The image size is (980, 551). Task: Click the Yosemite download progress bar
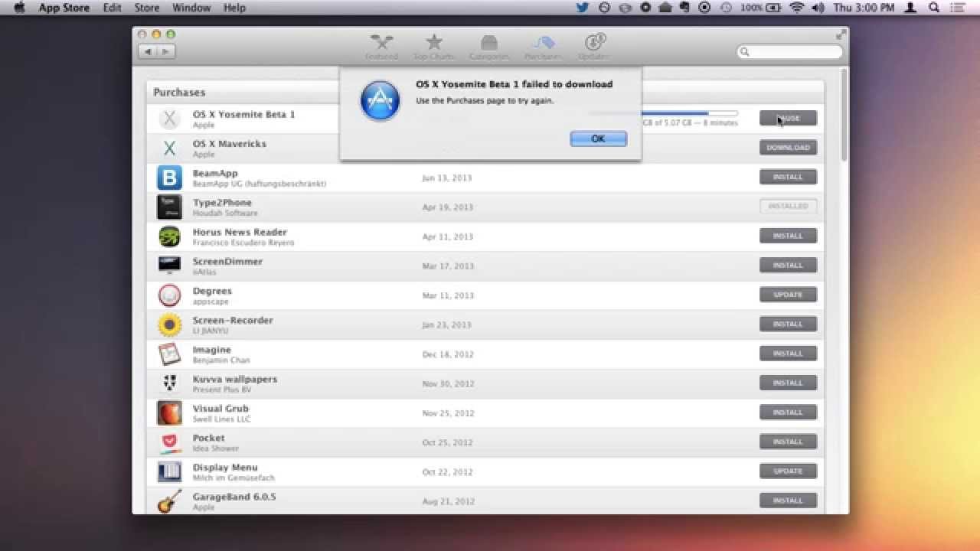pos(690,113)
